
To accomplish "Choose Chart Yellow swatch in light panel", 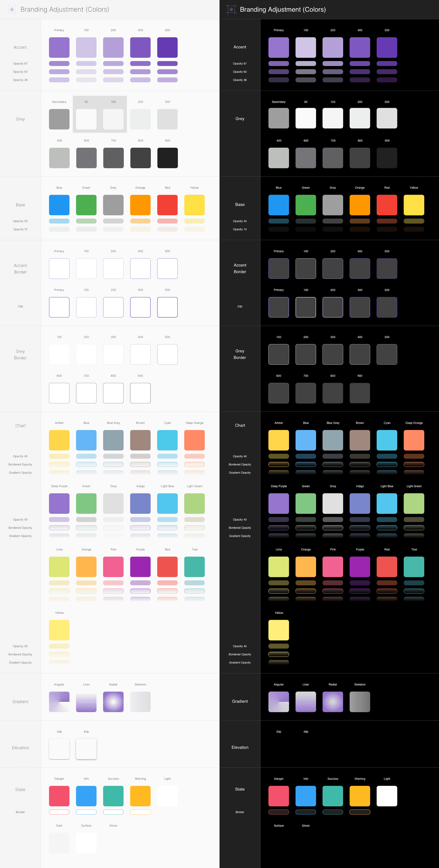I will click(x=59, y=630).
